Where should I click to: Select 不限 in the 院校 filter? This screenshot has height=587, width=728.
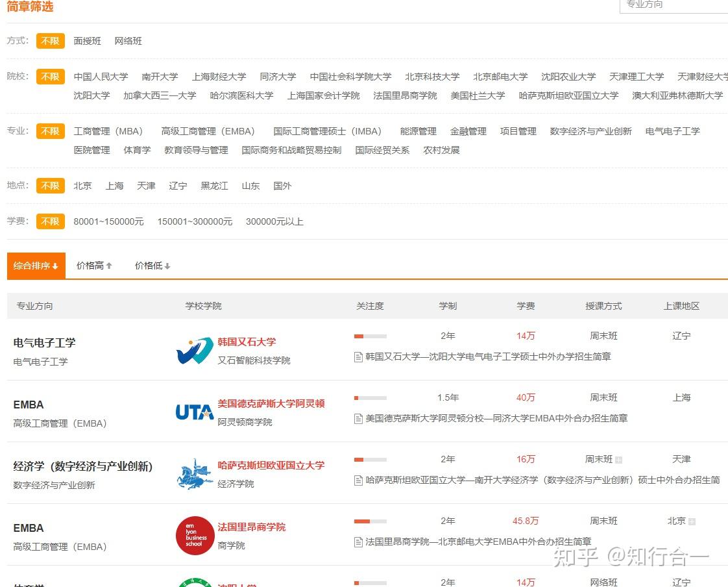point(50,77)
